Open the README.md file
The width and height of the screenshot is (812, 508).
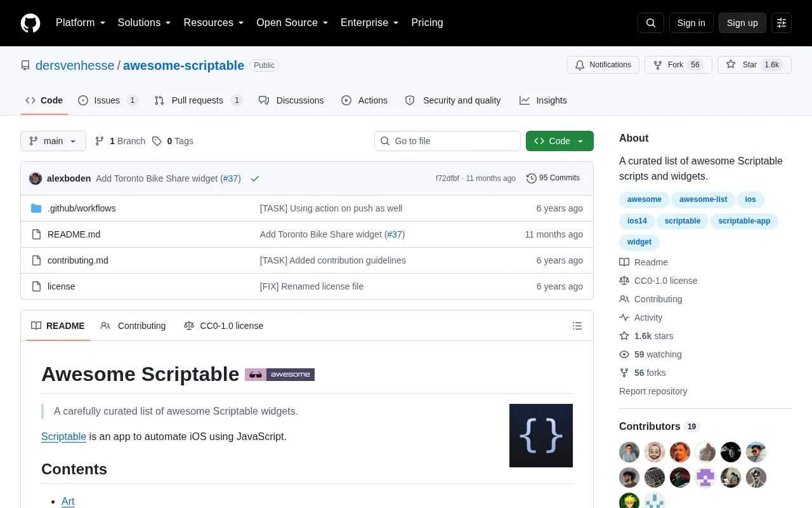pos(74,234)
